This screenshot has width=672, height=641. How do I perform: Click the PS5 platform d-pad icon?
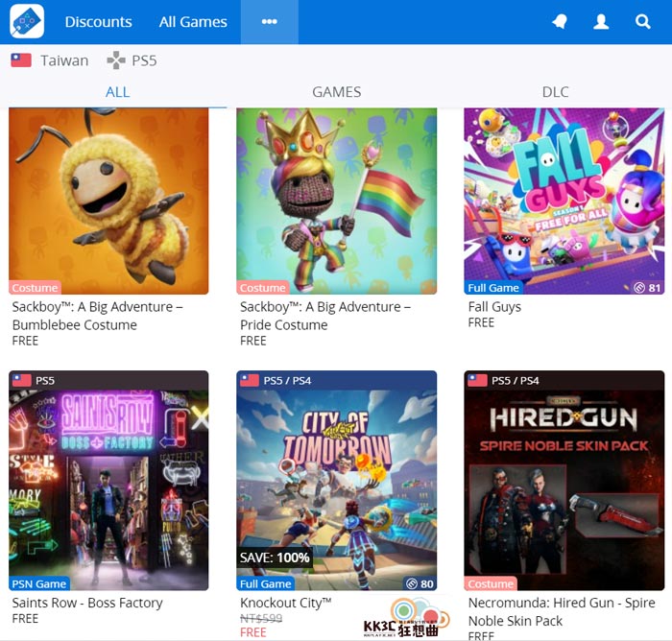(116, 60)
